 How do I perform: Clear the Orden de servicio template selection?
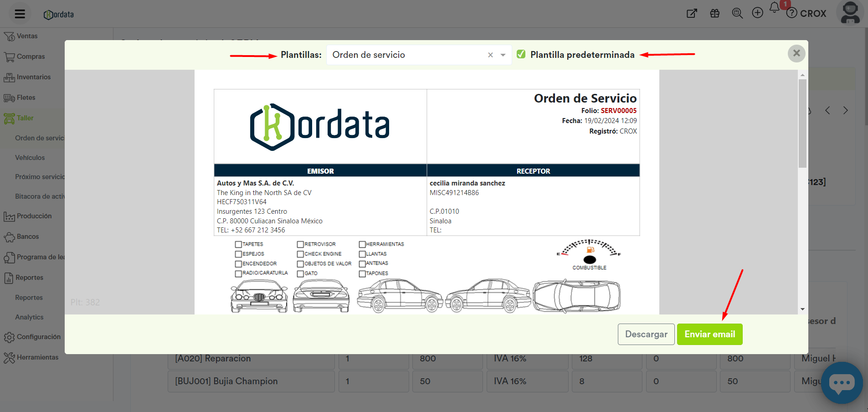click(x=490, y=55)
